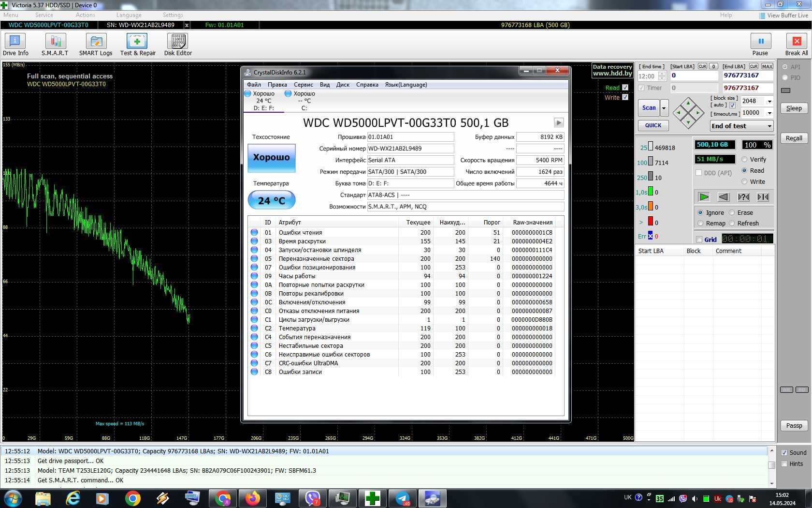The height and width of the screenshot is (508, 812).
Task: Open the Scan button dropdown arrow
Action: (664, 108)
